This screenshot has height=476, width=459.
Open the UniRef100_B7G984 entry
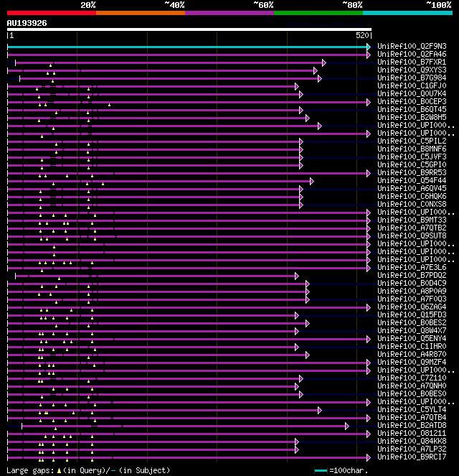point(412,78)
